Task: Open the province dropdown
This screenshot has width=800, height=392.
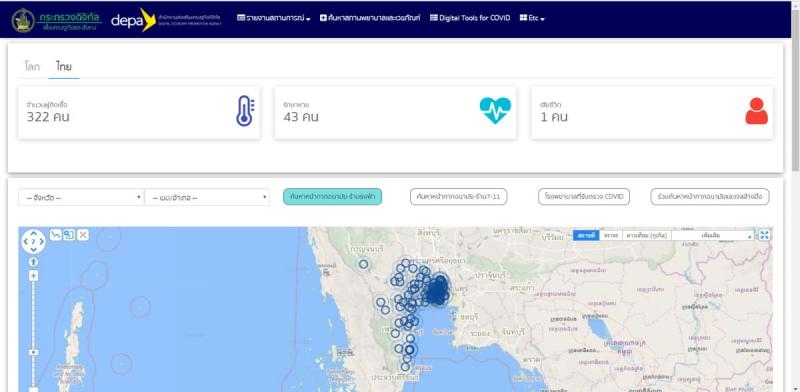Action: (x=81, y=198)
